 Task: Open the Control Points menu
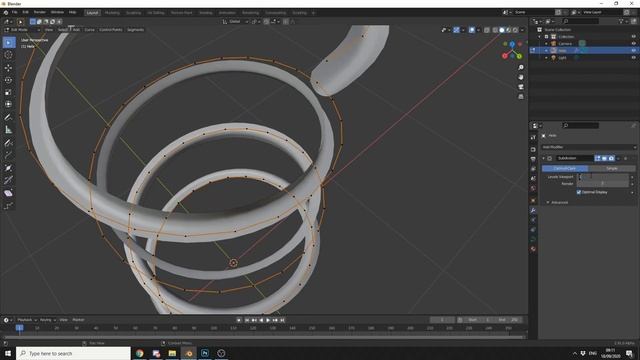[x=111, y=30]
